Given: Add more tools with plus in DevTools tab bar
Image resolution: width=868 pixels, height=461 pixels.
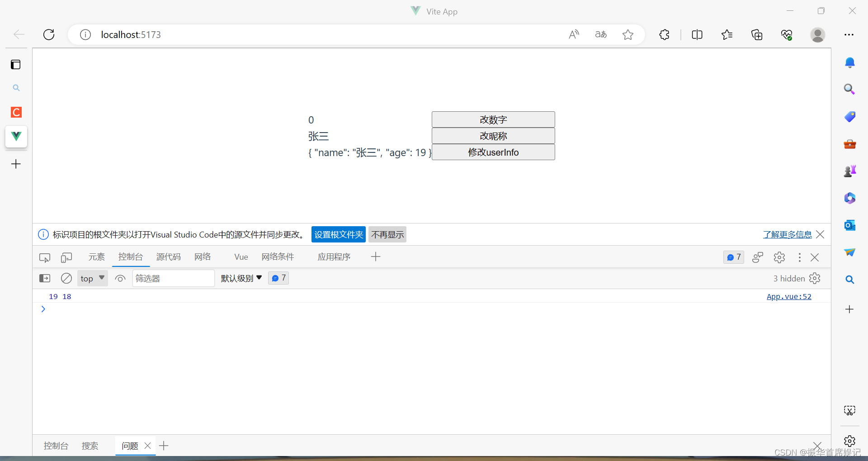Looking at the screenshot, I should click(375, 257).
